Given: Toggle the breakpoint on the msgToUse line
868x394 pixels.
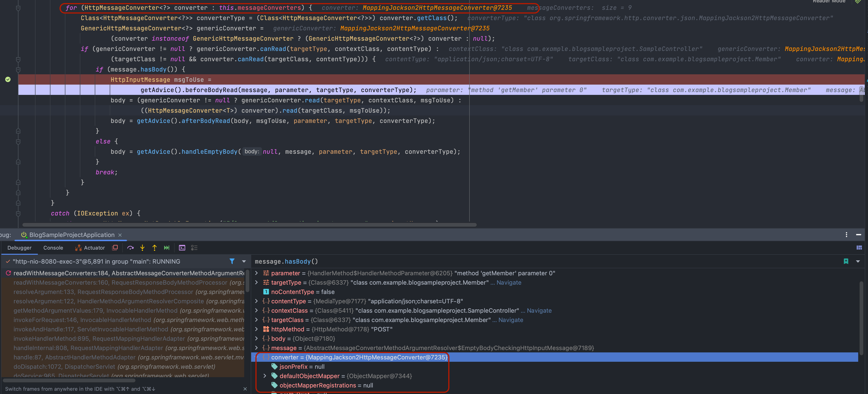Looking at the screenshot, I should point(8,80).
